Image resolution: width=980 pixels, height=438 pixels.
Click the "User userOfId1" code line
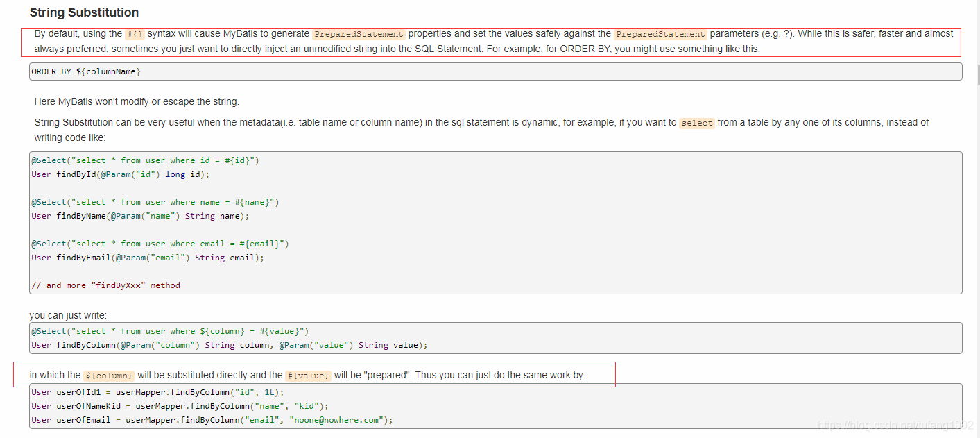click(x=157, y=392)
